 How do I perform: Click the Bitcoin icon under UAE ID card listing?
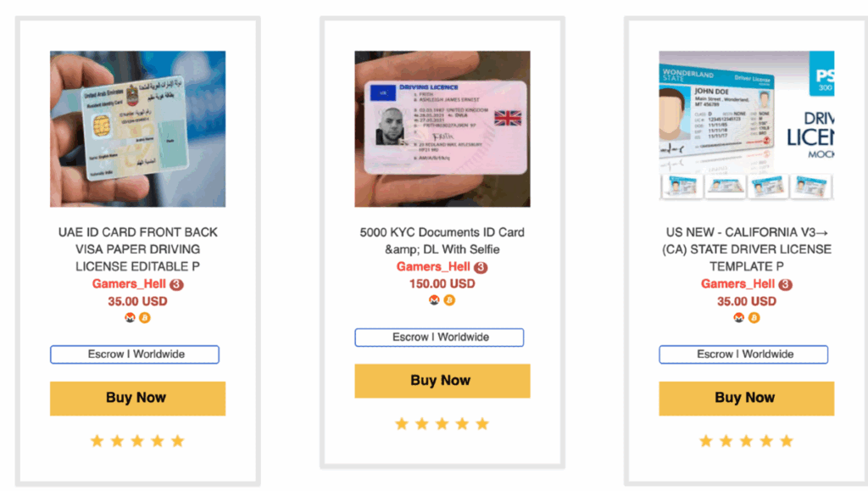click(x=144, y=318)
